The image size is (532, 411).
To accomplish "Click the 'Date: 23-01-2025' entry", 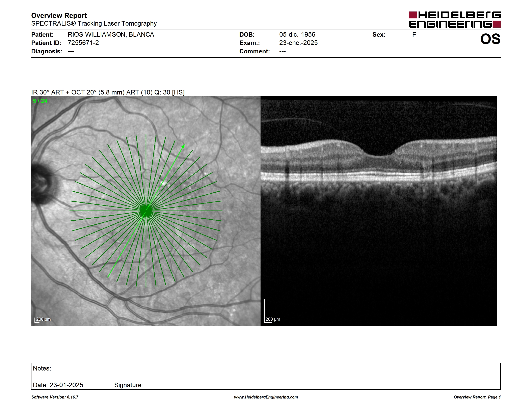I will [58, 385].
